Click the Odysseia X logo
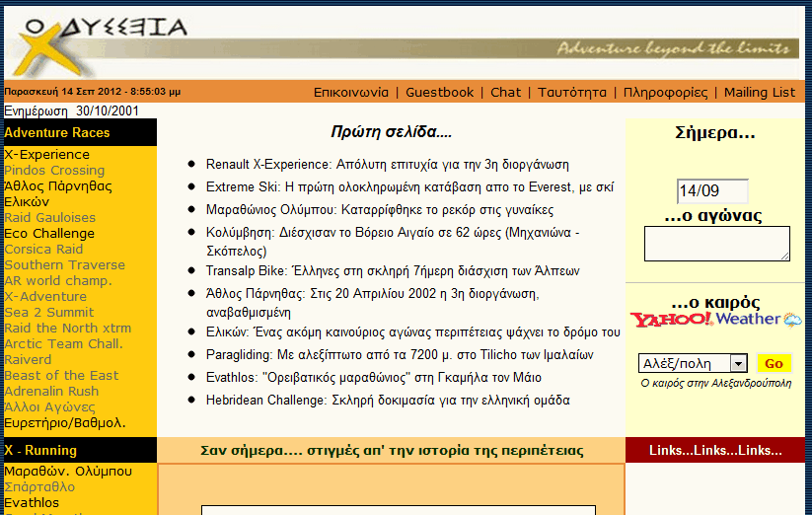 click(x=99, y=45)
